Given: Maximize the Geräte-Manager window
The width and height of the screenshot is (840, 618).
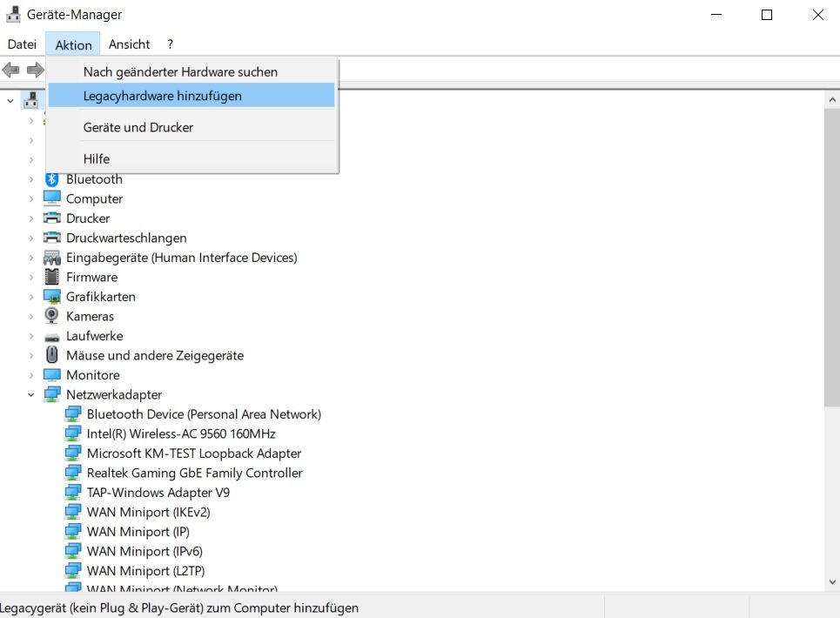Looking at the screenshot, I should pos(767,15).
